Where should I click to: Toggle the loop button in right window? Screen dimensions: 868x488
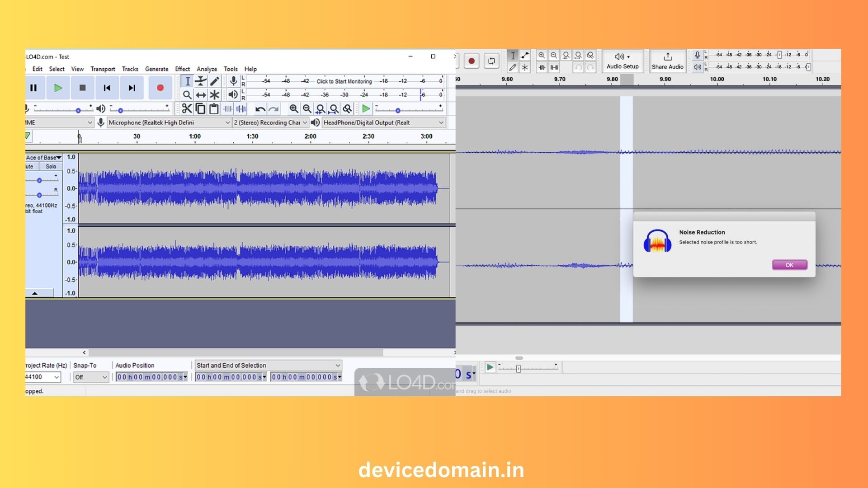click(491, 61)
